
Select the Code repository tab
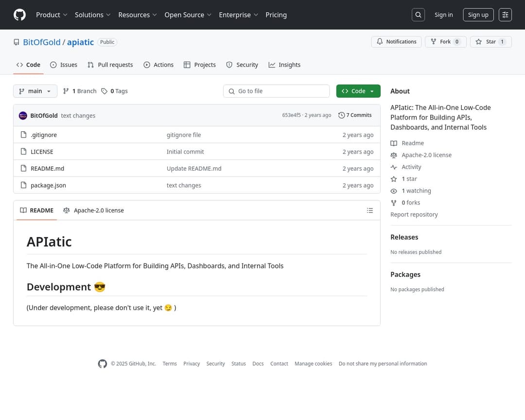coord(29,65)
